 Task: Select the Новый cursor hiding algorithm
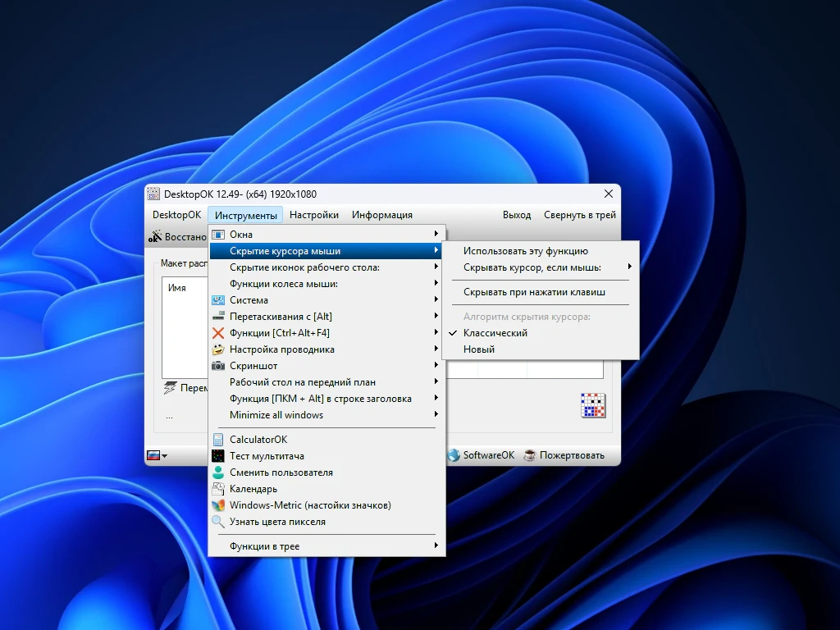click(x=479, y=349)
